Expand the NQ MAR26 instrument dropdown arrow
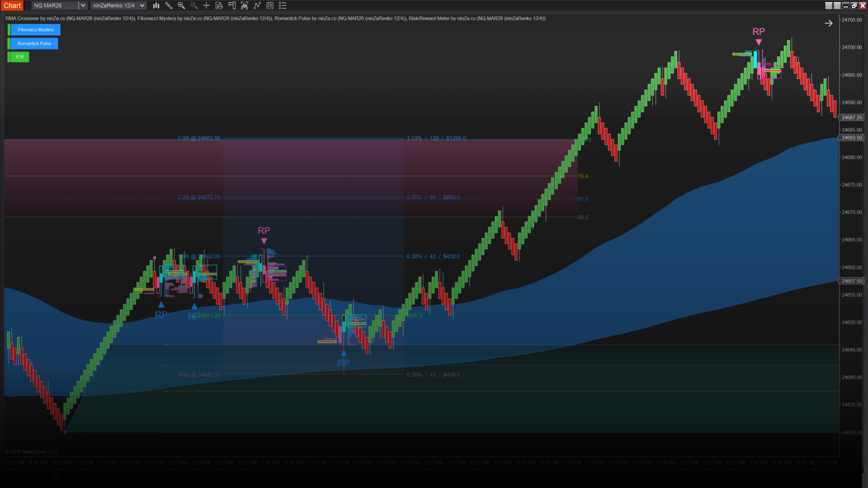 pyautogui.click(x=83, y=5)
